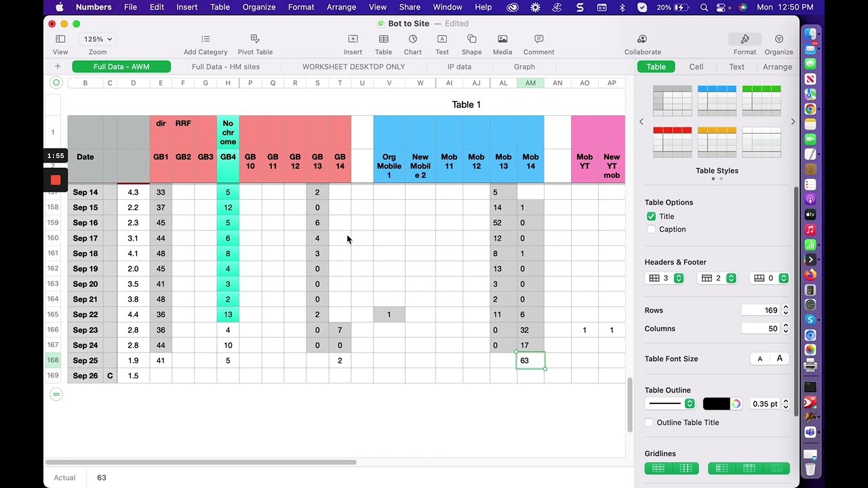
Task: Open the Cell tab in inspector
Action: 696,66
